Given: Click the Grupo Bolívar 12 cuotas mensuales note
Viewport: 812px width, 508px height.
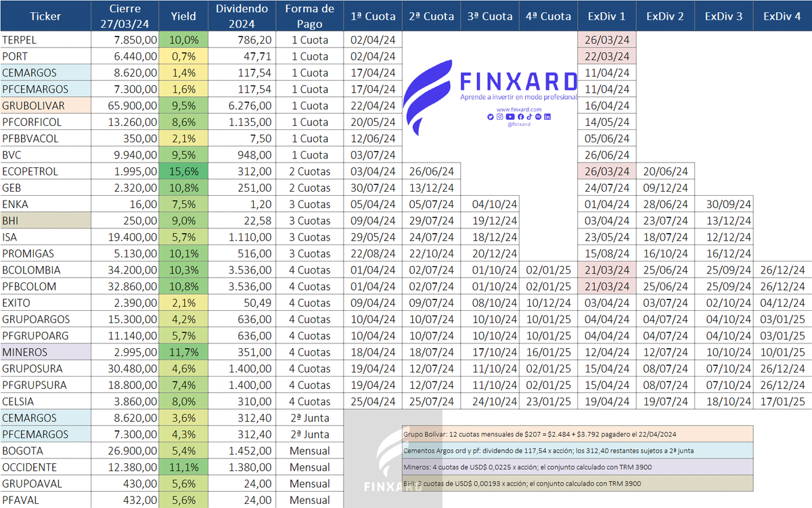Looking at the screenshot, I should coord(577,434).
